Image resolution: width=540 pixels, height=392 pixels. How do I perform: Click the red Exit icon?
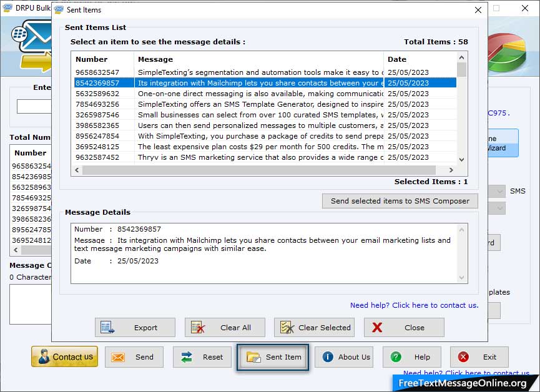coord(463,357)
